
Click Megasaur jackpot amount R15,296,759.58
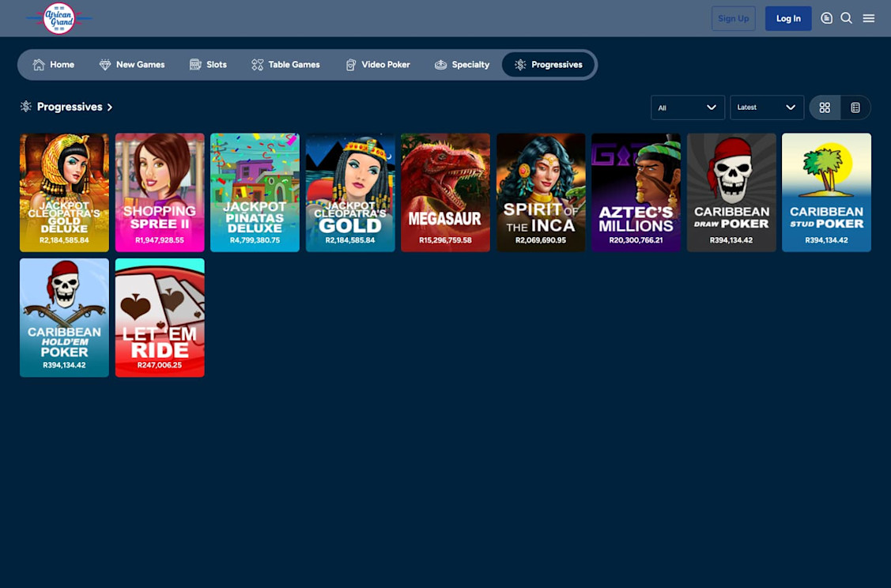(x=446, y=240)
